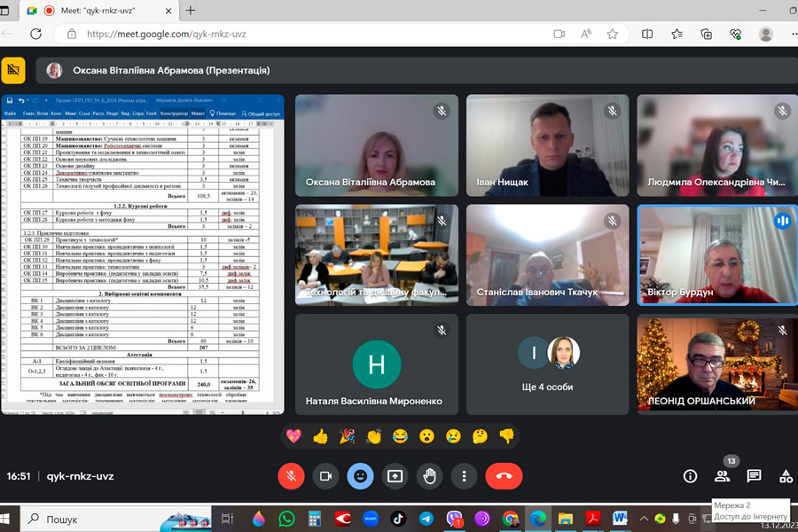Close the emoji reactions bar via smiley button

click(x=360, y=476)
